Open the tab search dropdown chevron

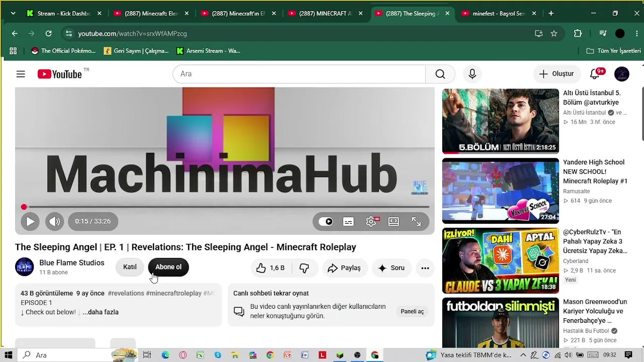[x=13, y=14]
